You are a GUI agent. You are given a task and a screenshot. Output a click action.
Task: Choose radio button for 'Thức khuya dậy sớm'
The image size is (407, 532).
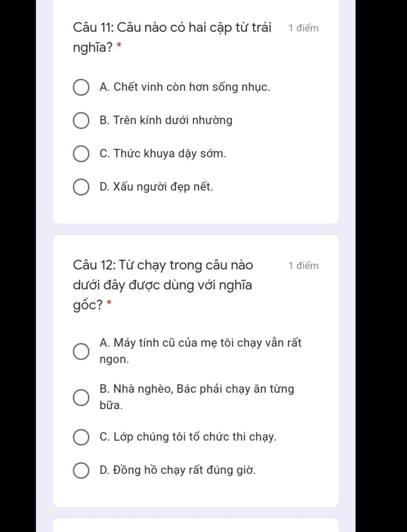click(x=81, y=154)
